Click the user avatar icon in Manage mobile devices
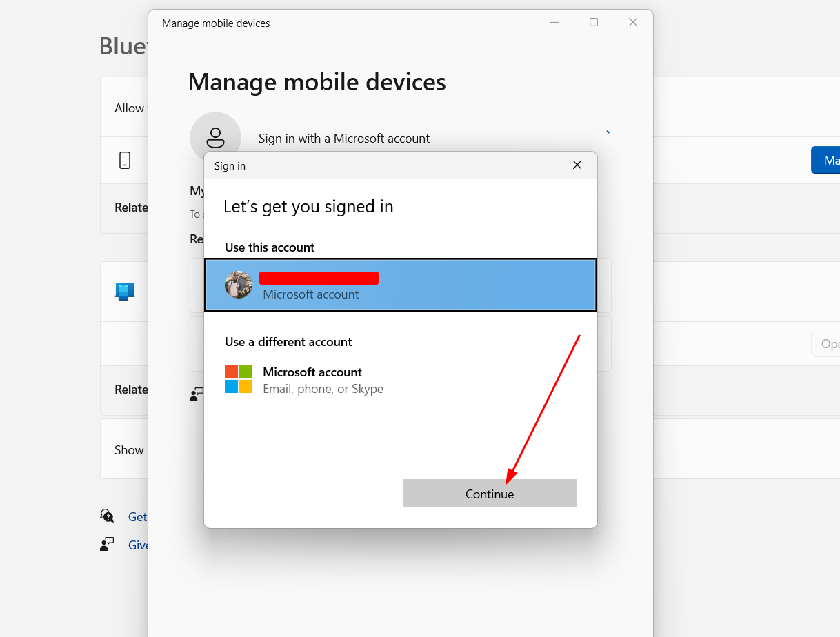Screen dimensions: 840x637 pyautogui.click(x=215, y=138)
